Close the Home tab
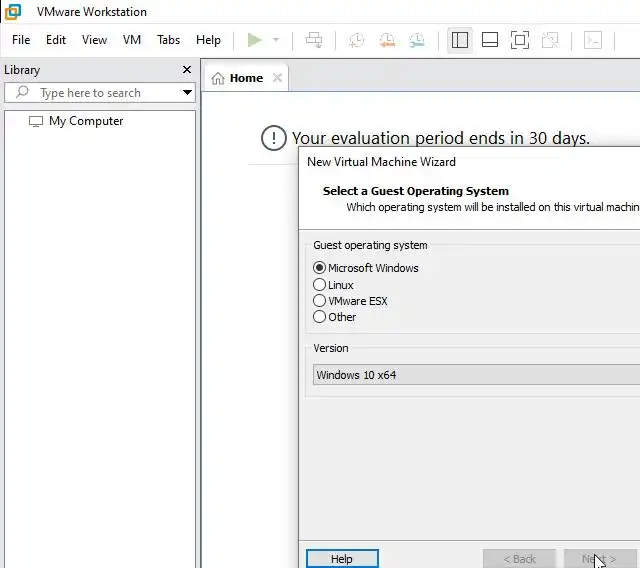640x568 pixels. 277,78
